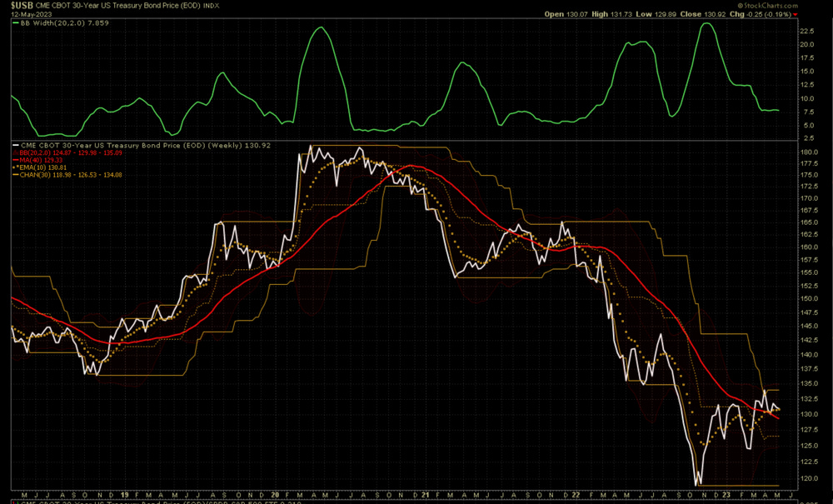The height and width of the screenshot is (504, 833).
Task: Click the year 22 on time axis
Action: tap(576, 495)
